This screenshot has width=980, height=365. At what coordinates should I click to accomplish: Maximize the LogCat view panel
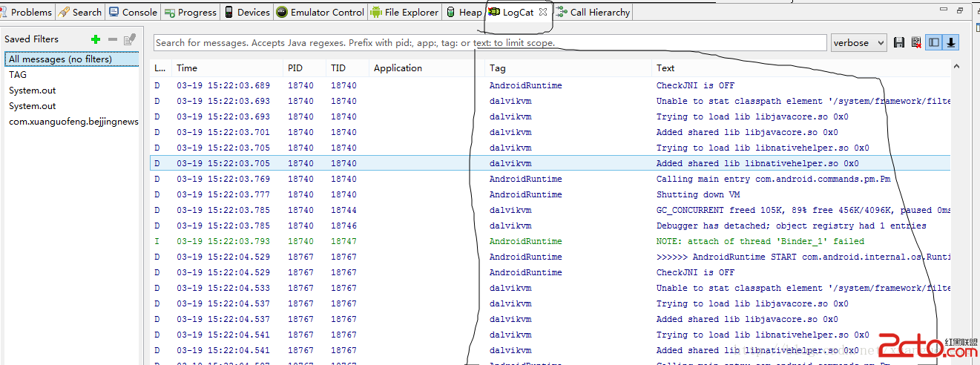tap(959, 10)
